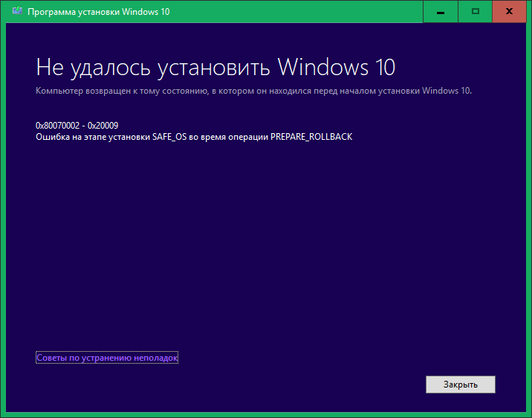This screenshot has width=532, height=418.
Task: Click the title bar text Программа установки Windows 10
Action: click(98, 12)
